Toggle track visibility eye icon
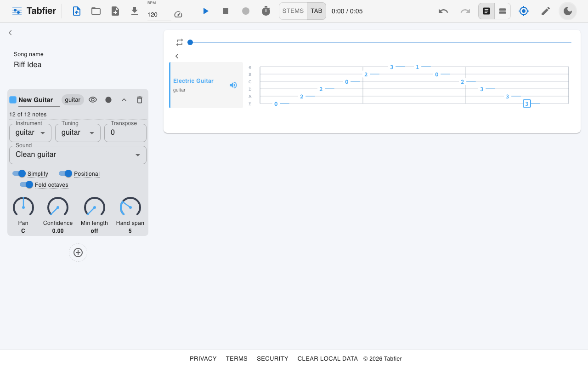Screen dimensions: 588x368 [x=93, y=100]
